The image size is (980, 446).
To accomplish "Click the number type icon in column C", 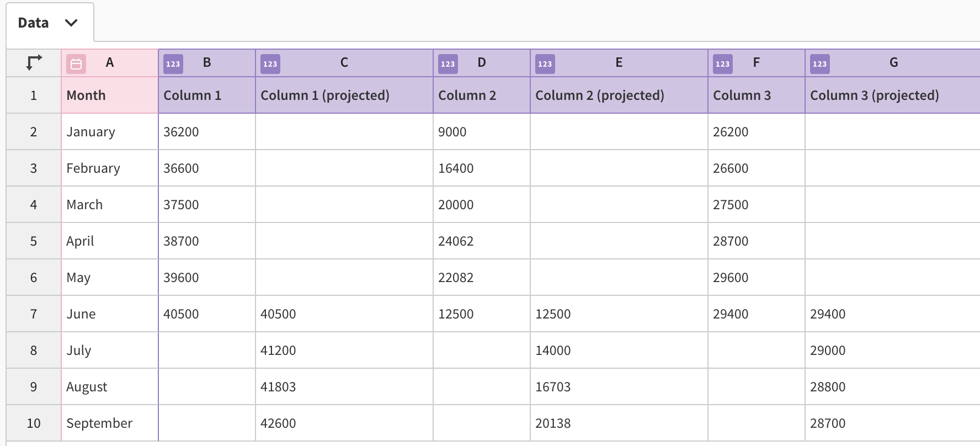I will (270, 64).
